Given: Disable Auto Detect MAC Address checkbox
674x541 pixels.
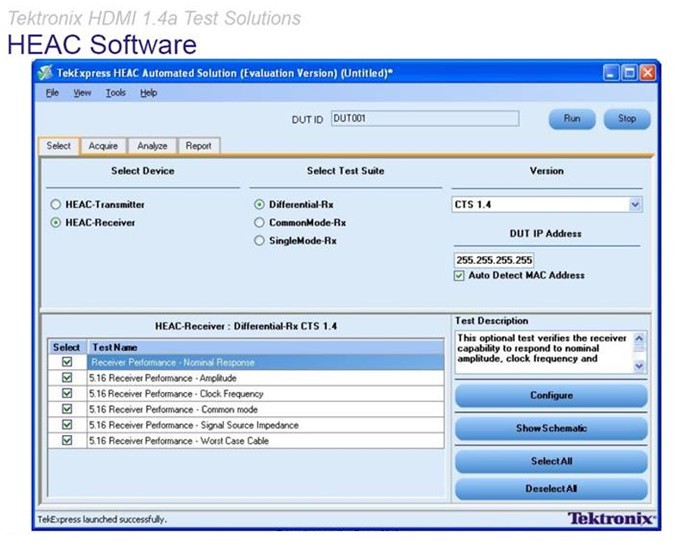Looking at the screenshot, I should 459,275.
